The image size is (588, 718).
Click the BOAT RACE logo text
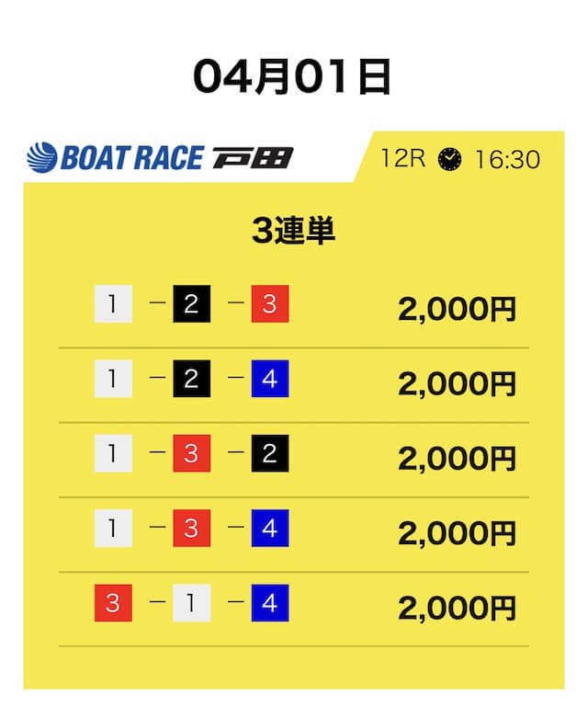(x=130, y=157)
